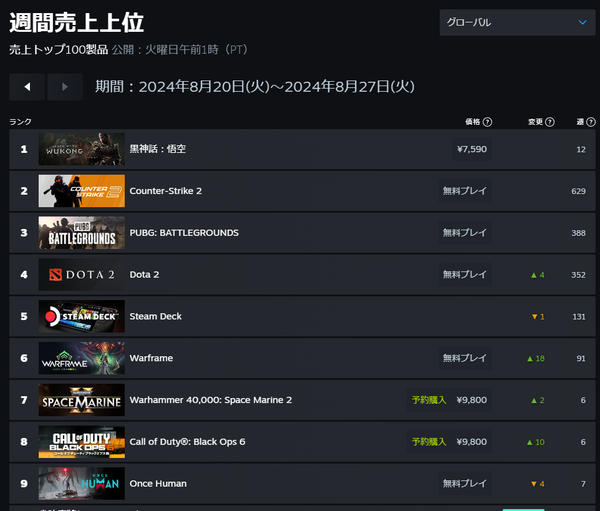600x511 pixels.
Task: Click 無料プレイ label on Dota 2 row
Action: 465,274
